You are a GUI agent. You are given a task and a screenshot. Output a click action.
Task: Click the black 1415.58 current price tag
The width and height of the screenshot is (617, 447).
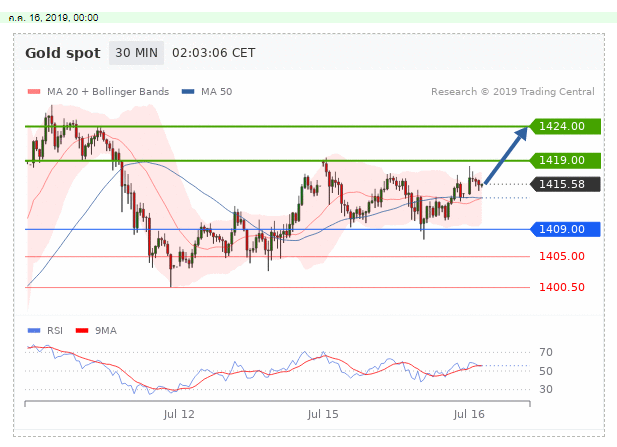pos(565,184)
